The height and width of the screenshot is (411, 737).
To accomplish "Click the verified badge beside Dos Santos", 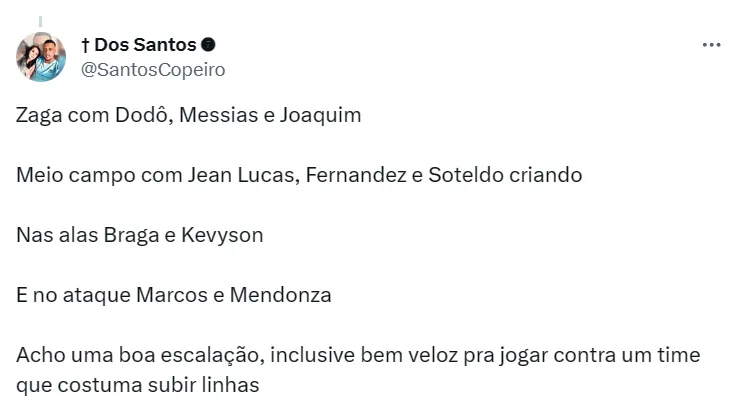I will (208, 45).
